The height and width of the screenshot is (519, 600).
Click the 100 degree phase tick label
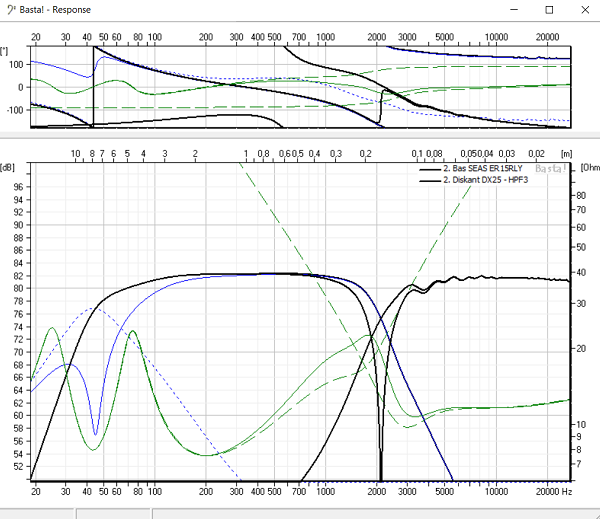coord(16,65)
